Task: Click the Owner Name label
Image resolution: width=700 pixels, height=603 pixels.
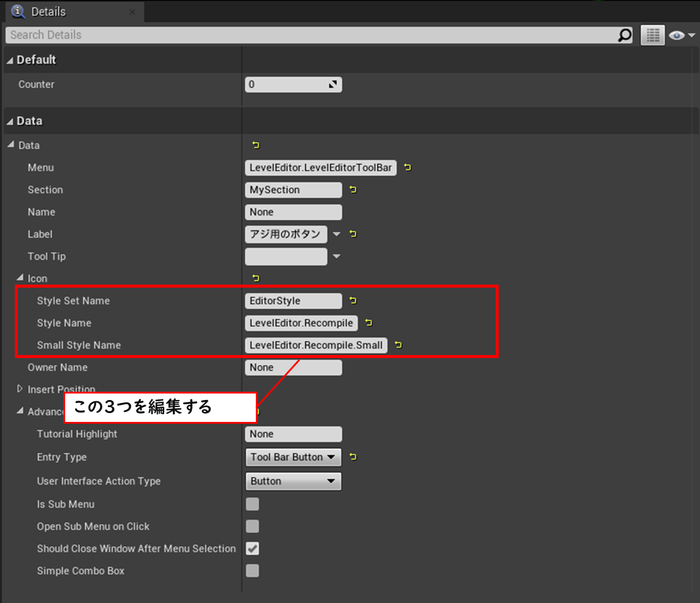Action: [x=57, y=367]
